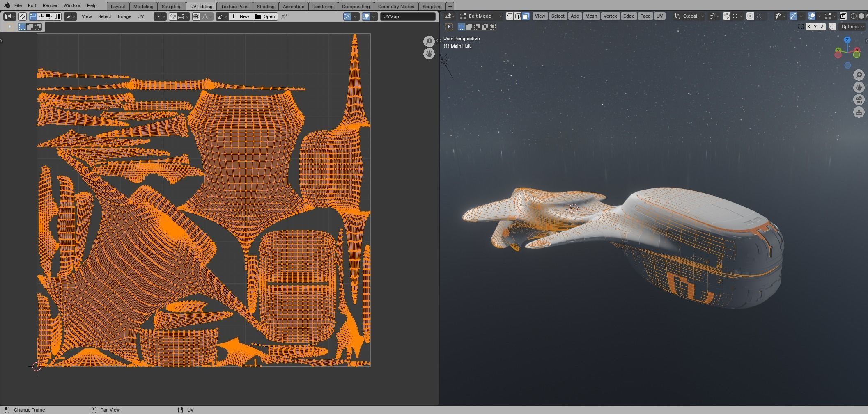
Task: Toggle 3D viewport overlays
Action: pyautogui.click(x=811, y=16)
